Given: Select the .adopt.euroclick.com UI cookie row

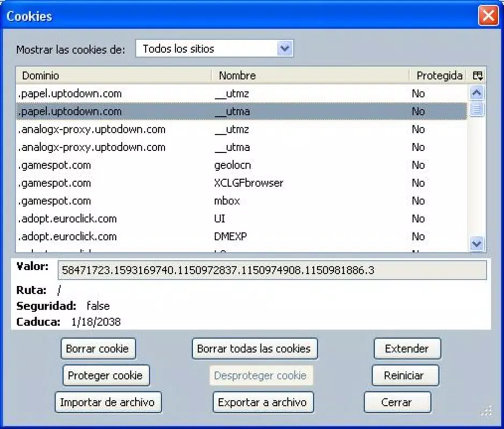Looking at the screenshot, I should 242,219.
